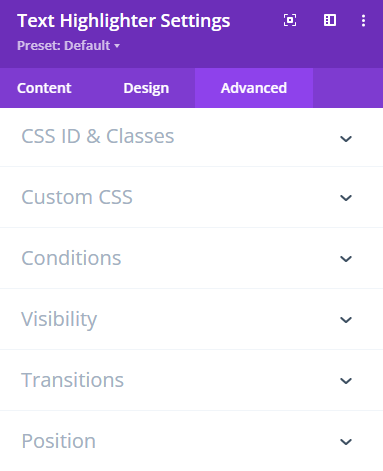Open the CSS ID & Classes section title
The height and width of the screenshot is (471, 383).
(98, 136)
